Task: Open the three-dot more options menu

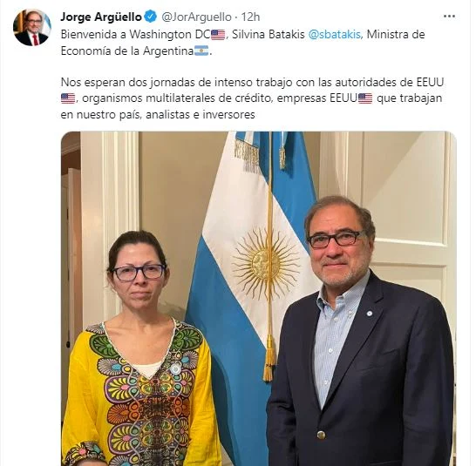Action: [449, 17]
